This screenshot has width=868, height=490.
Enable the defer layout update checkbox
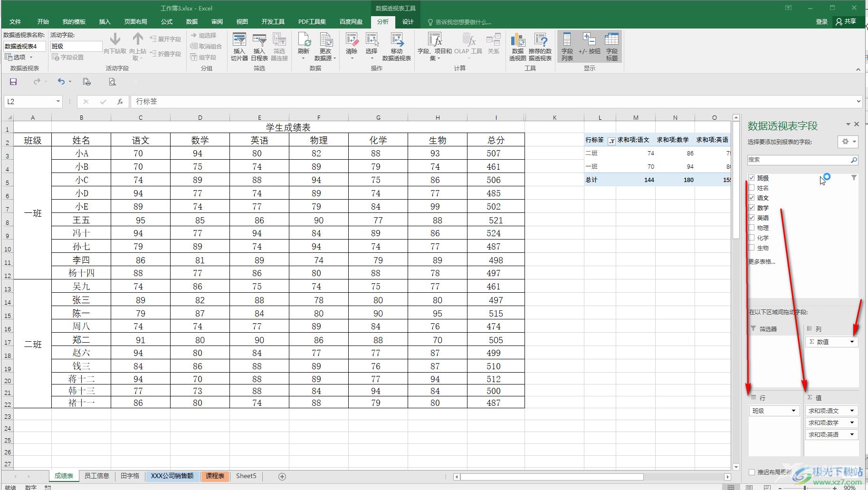(752, 472)
